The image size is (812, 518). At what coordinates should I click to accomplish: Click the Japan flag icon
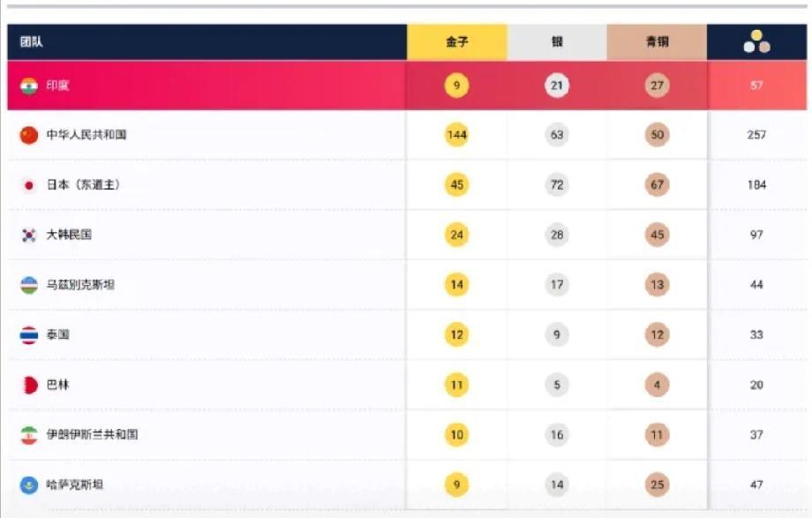[x=29, y=185]
